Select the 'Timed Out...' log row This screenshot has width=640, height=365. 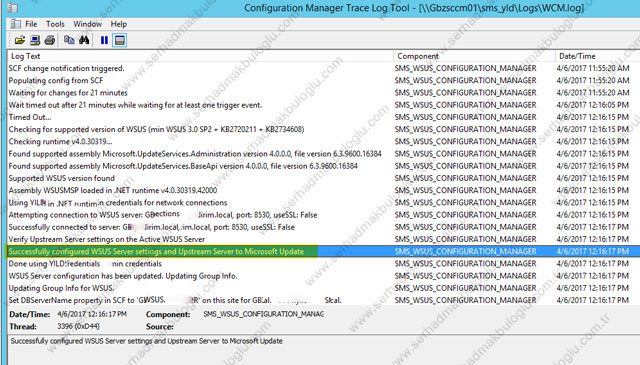[324, 117]
